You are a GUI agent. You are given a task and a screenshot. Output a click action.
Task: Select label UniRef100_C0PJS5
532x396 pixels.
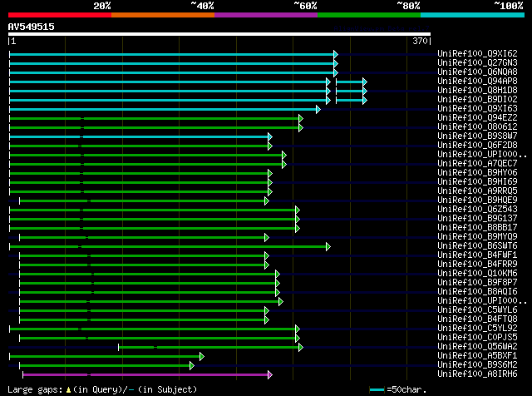point(477,338)
